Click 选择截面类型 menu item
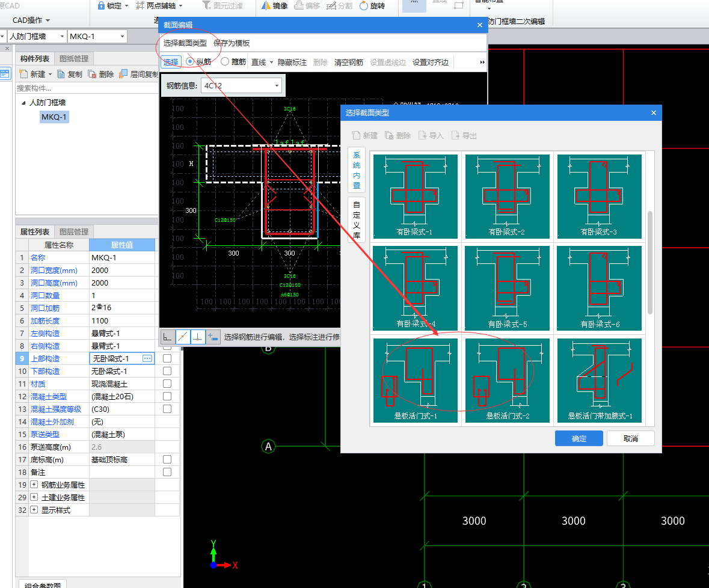This screenshot has height=588, width=709. pos(185,43)
